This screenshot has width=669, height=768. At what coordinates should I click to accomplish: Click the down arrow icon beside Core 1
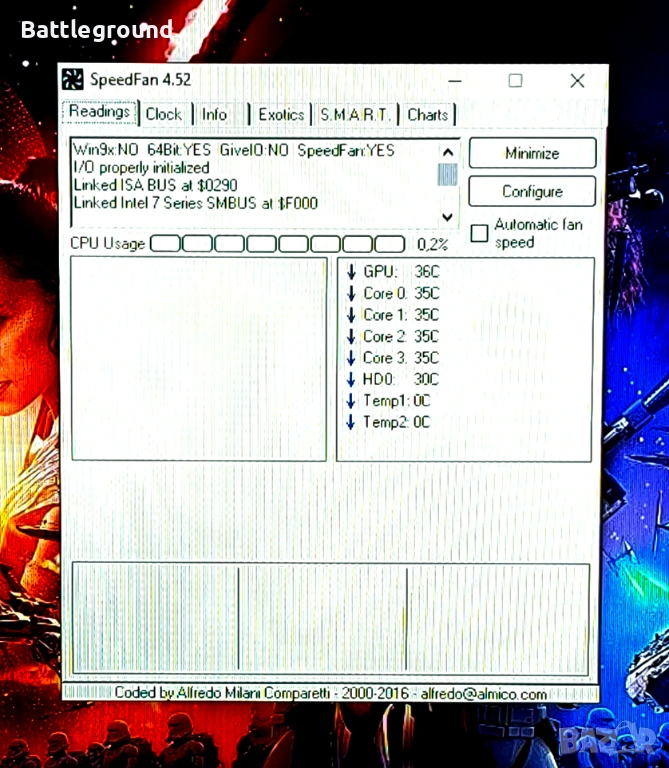click(x=351, y=314)
